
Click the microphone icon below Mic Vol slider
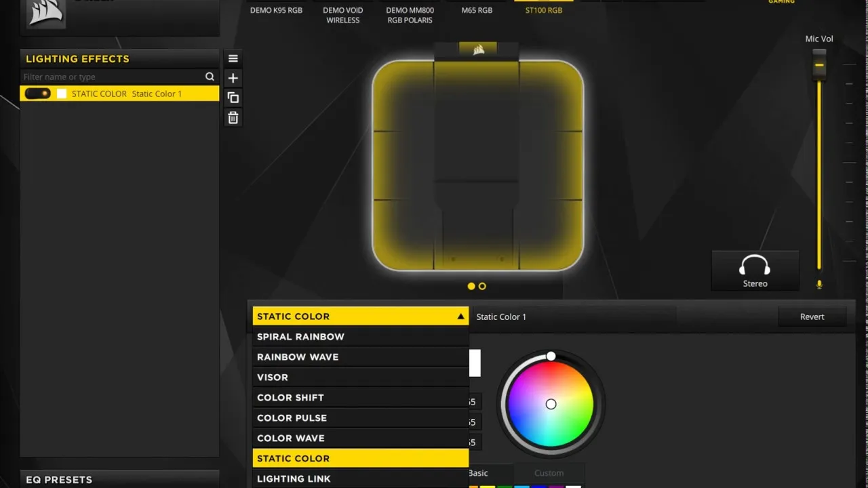click(819, 285)
